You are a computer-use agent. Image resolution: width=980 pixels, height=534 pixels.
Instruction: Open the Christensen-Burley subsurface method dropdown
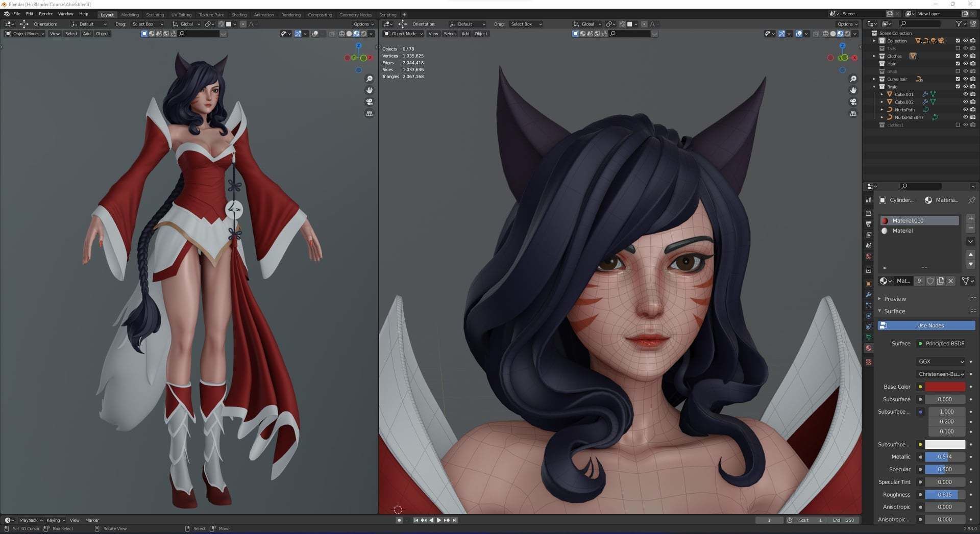[941, 374]
